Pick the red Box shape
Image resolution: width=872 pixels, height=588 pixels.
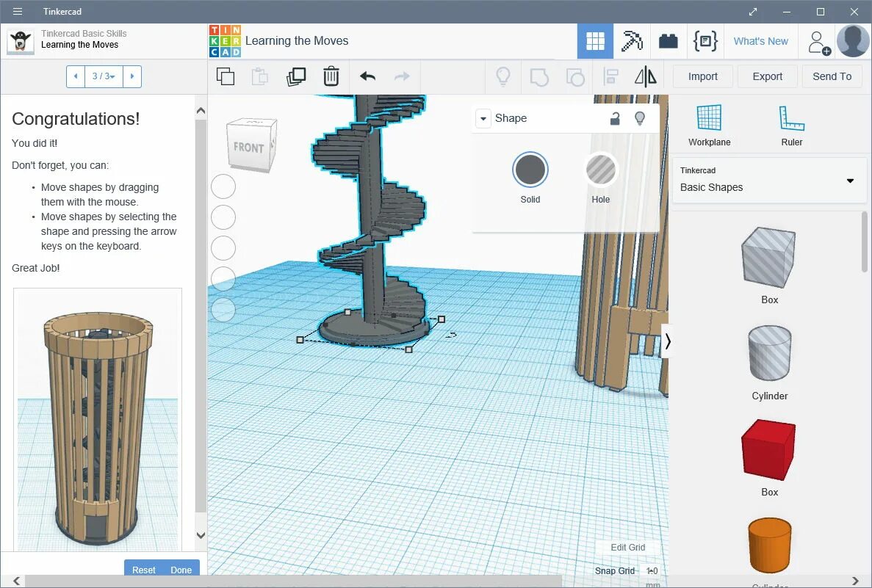click(768, 449)
